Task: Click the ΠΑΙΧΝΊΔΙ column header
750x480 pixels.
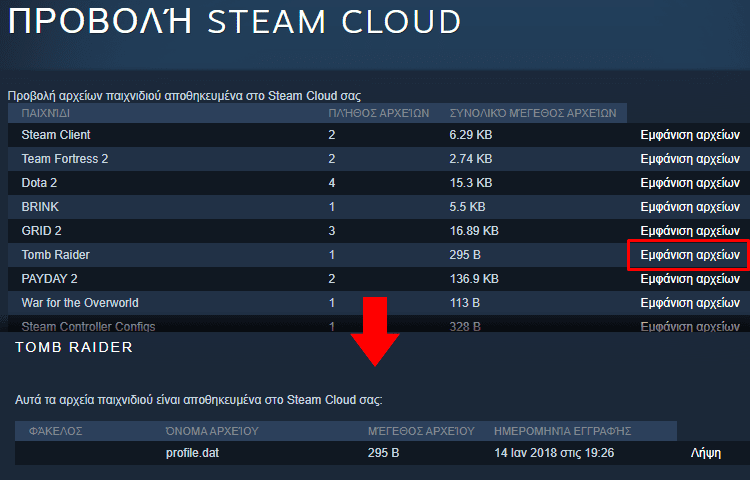Action: click(x=45, y=113)
